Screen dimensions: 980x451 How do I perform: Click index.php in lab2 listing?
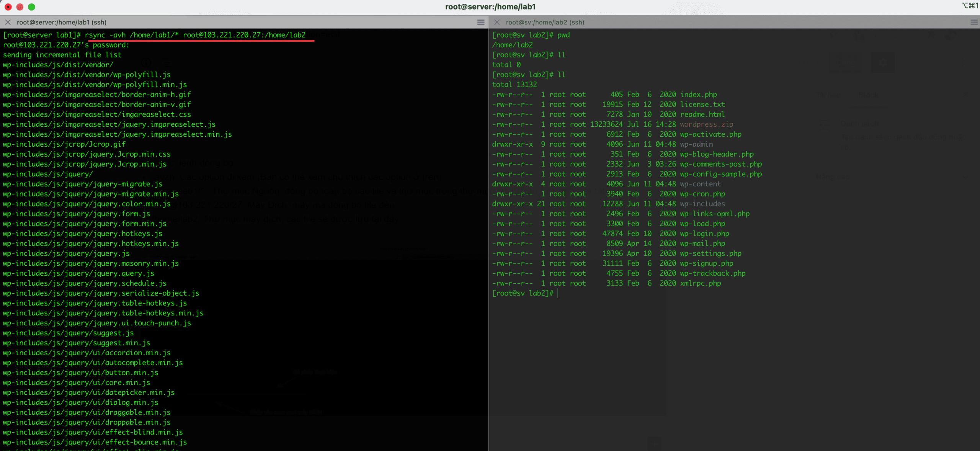[x=699, y=95]
